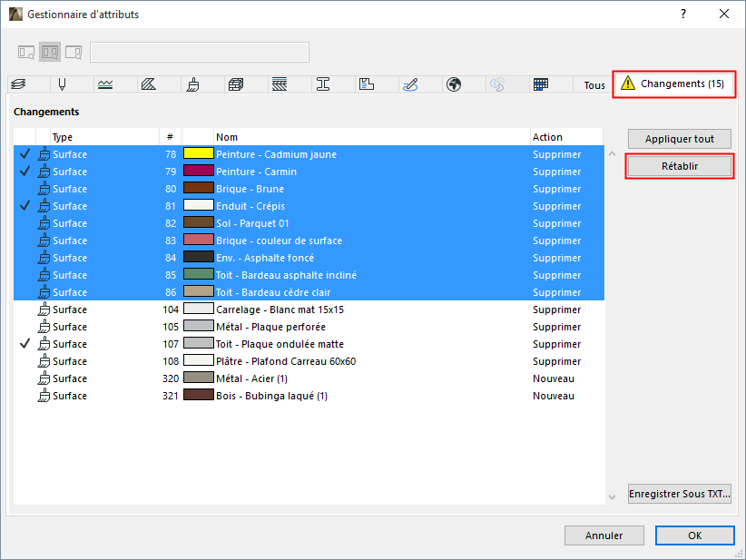The width and height of the screenshot is (746, 560).
Task: Select Plâtre - Plafond Carreau 60x60 row
Action: (x=309, y=361)
